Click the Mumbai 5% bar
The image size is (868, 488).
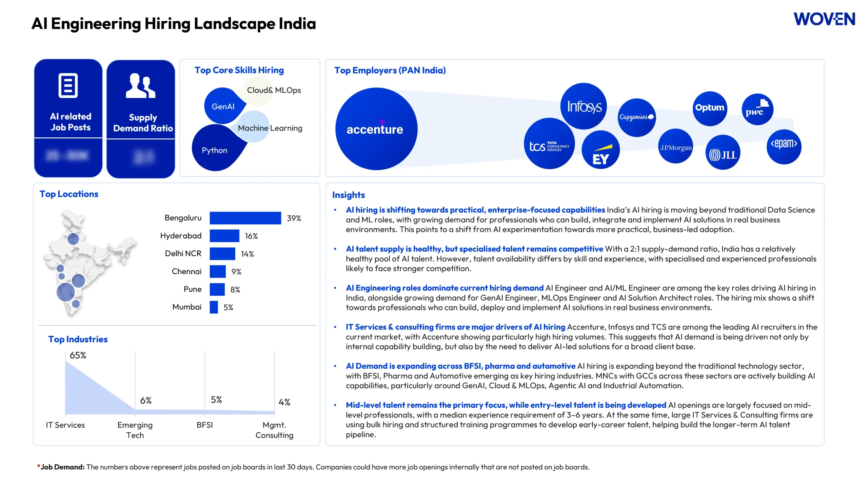tap(214, 307)
